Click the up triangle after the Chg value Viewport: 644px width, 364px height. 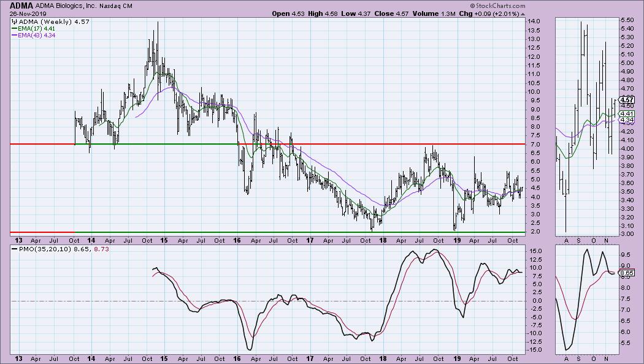pyautogui.click(x=523, y=14)
